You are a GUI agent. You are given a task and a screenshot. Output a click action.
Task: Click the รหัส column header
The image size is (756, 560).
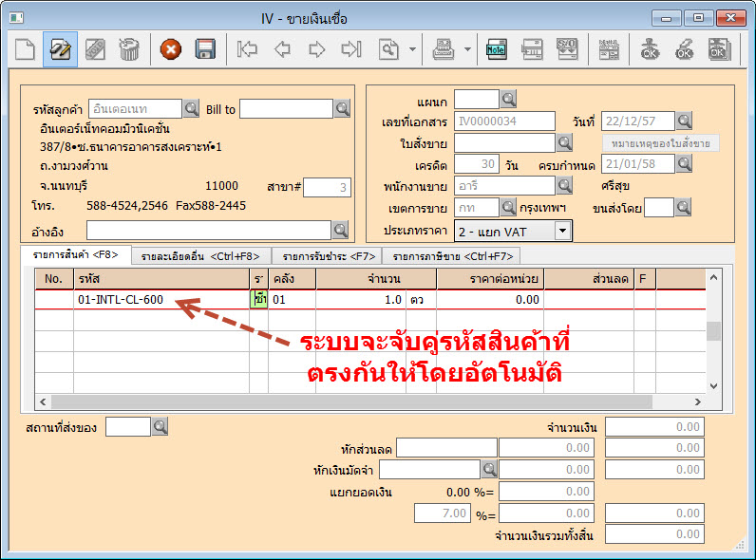tap(161, 278)
